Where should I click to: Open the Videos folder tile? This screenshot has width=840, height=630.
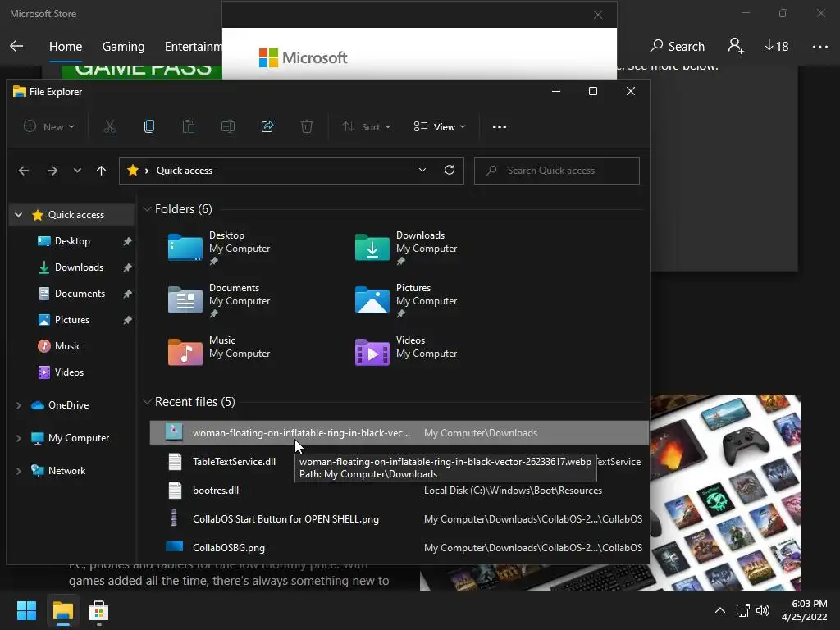point(407,351)
